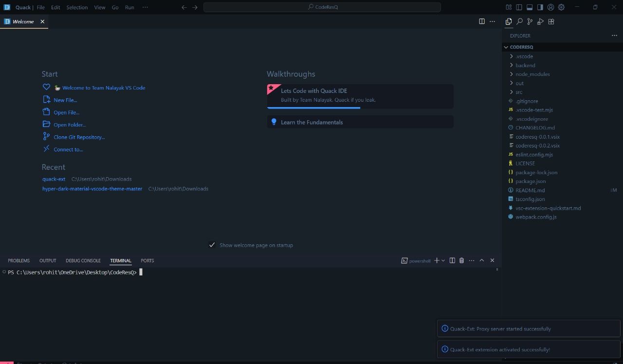Open the terminal profile dropdown chevron
The height and width of the screenshot is (364, 623).
click(442, 260)
